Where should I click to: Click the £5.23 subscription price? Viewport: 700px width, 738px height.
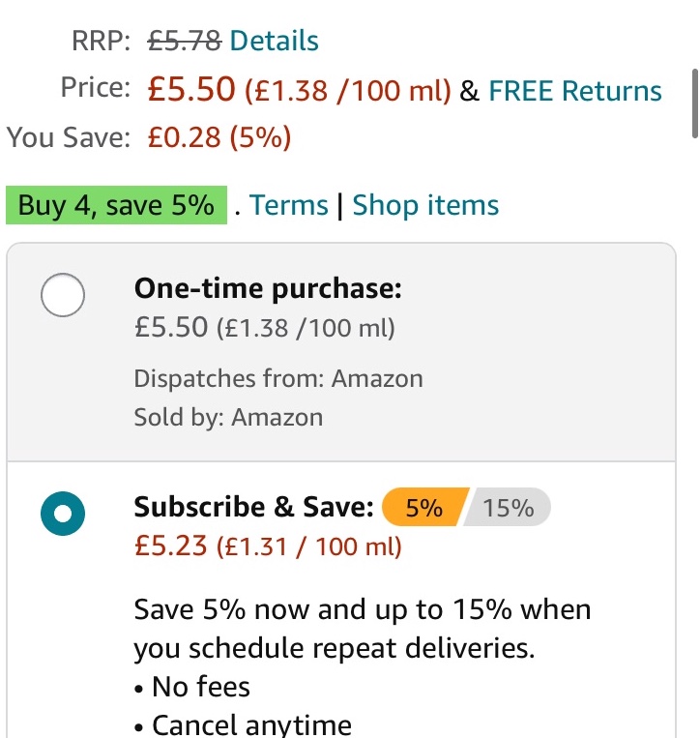point(171,546)
